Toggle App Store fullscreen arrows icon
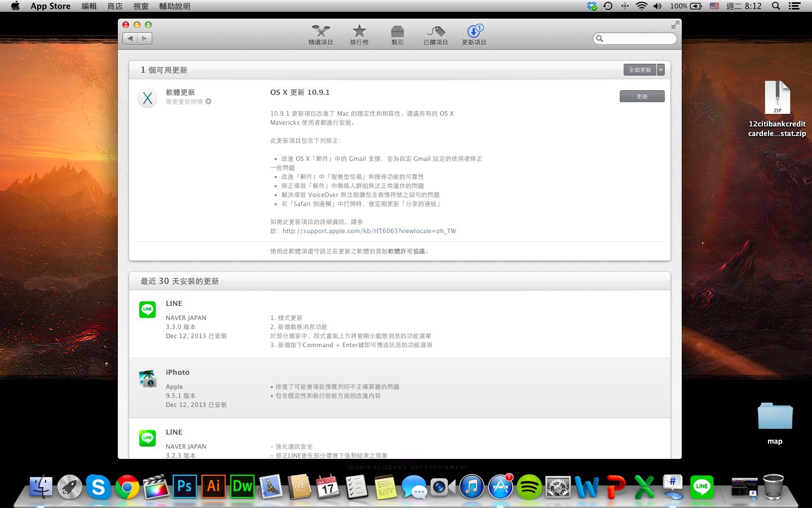812x508 pixels. 675,25
